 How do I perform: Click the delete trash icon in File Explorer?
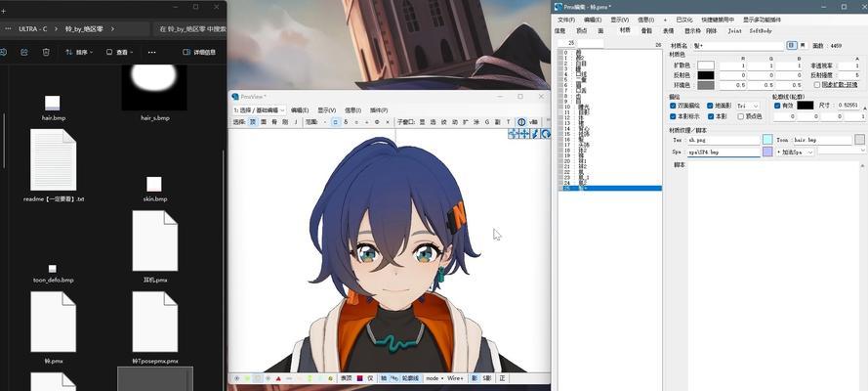coord(46,52)
